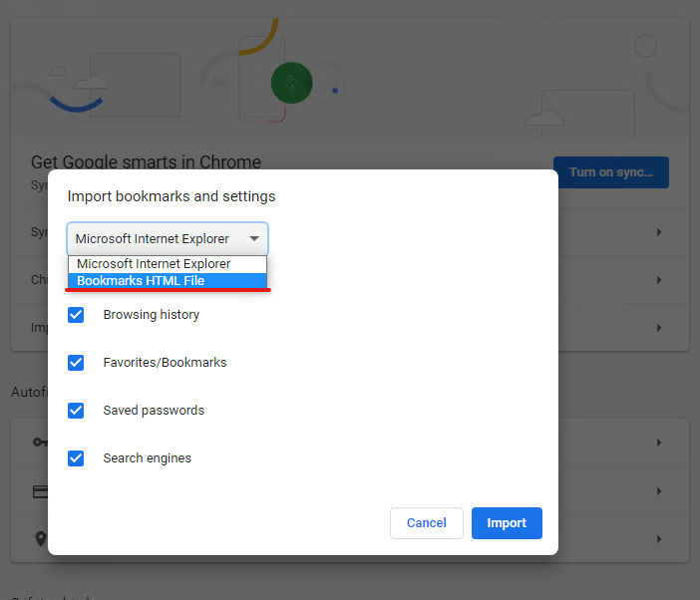Open the import row right chevron
Image resolution: width=700 pixels, height=600 pixels.
pyautogui.click(x=659, y=328)
